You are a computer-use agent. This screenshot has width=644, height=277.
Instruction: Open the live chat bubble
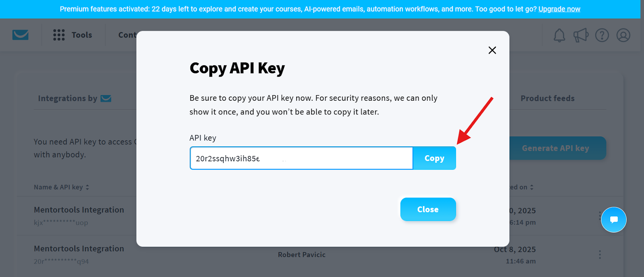614,220
